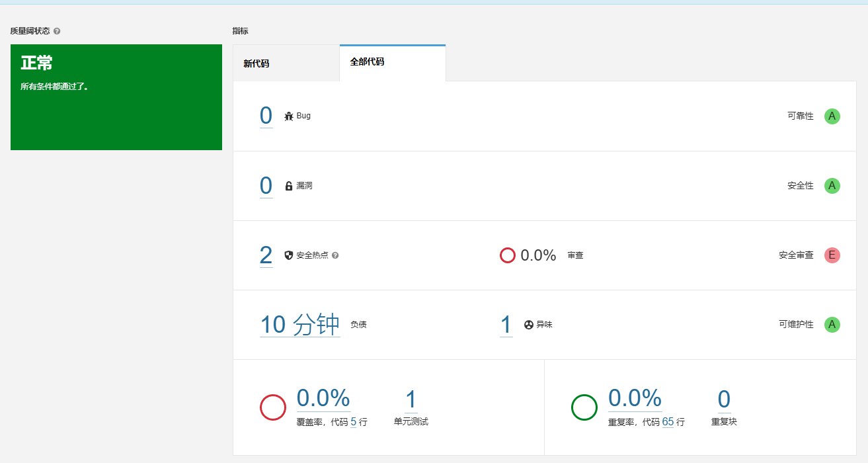Open the 0 Bug count link
This screenshot has width=868, height=463.
tap(266, 116)
